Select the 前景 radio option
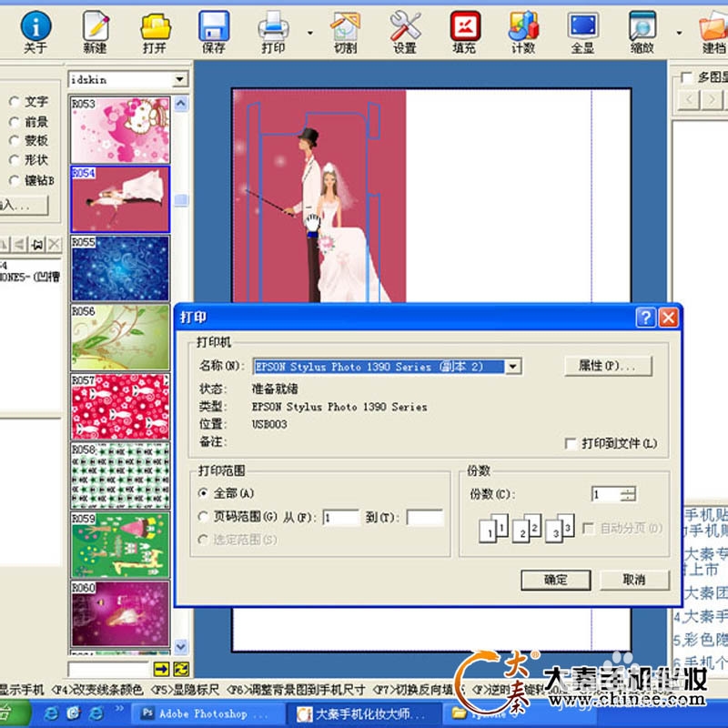Screen dimensions: 728x728 pos(14,122)
